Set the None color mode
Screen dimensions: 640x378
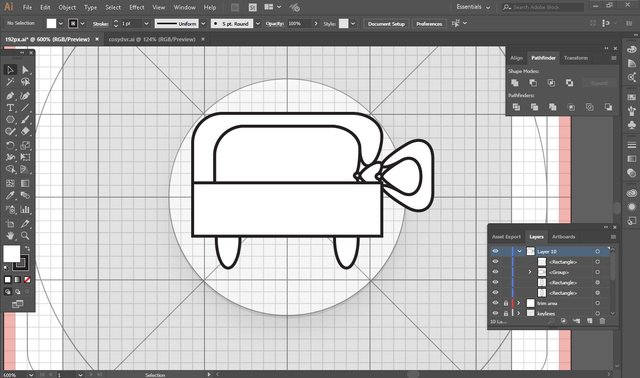pos(27,280)
